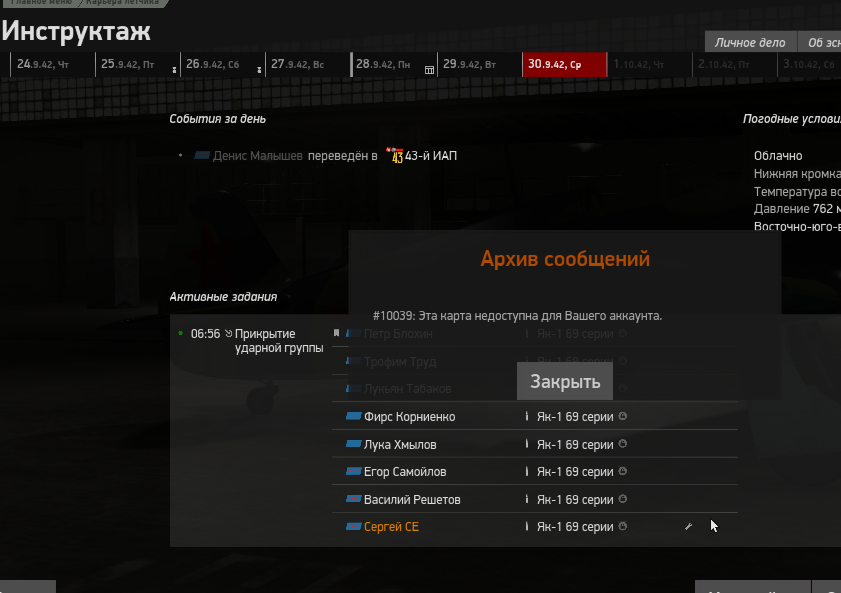Click the mission type icon near Прикрытие
This screenshot has width=841, height=593.
pos(228,333)
